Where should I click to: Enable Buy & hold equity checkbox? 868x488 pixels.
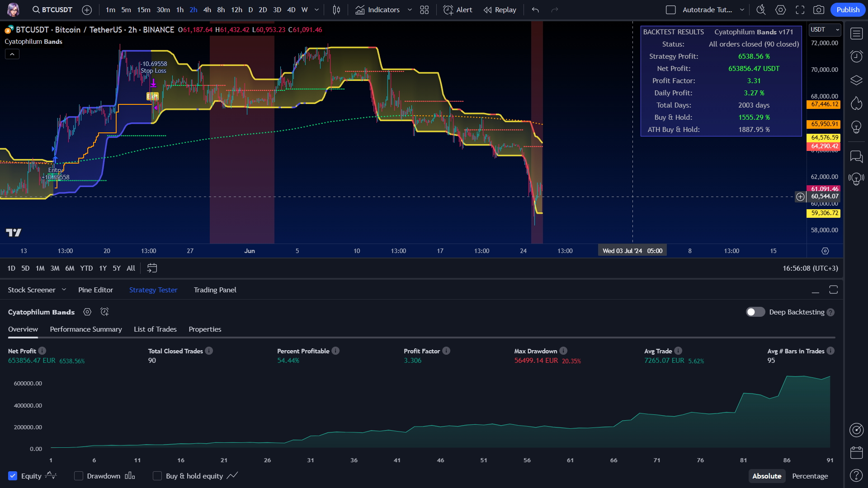click(157, 476)
